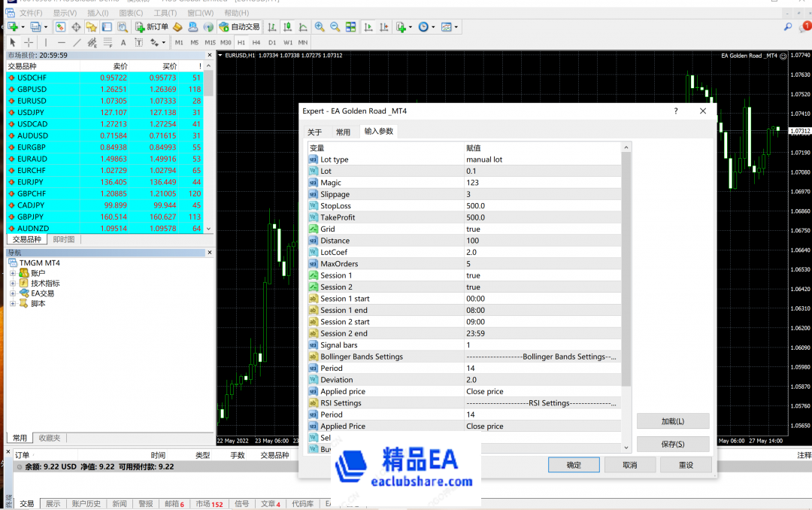Click the 保存(S) button
This screenshot has height=510, width=812.
pos(673,444)
